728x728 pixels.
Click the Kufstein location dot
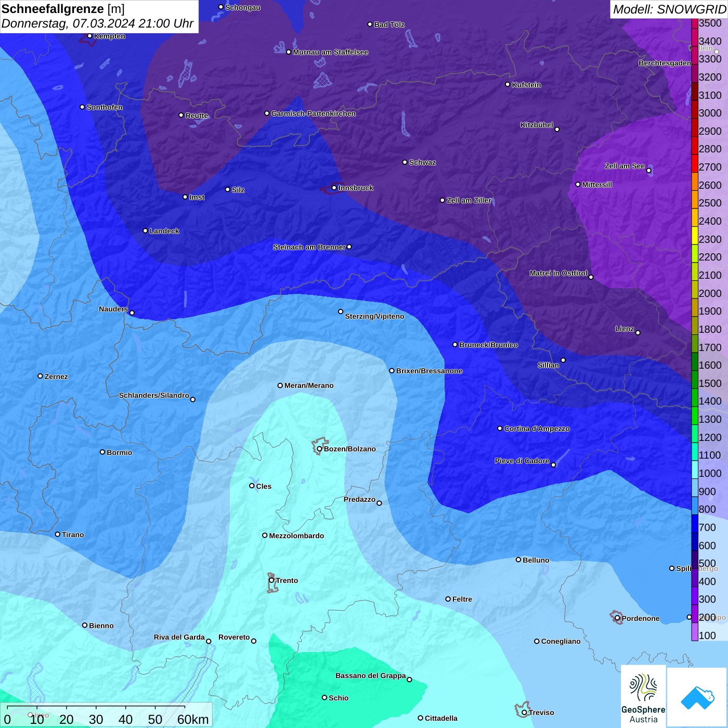pos(508,84)
